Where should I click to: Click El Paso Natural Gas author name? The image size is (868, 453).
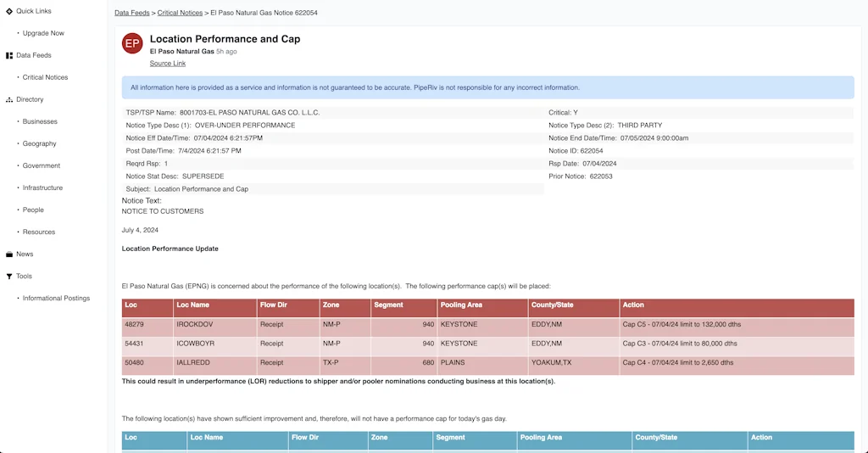(x=182, y=52)
